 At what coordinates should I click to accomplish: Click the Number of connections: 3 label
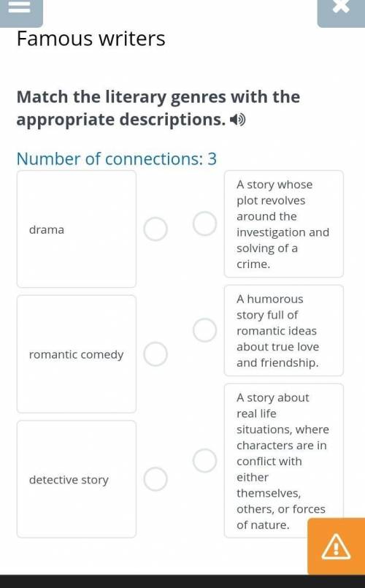pyautogui.click(x=117, y=159)
